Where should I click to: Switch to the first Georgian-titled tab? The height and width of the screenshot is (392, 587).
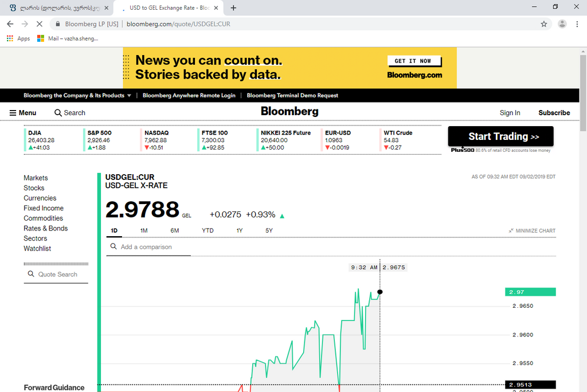[x=56, y=8]
